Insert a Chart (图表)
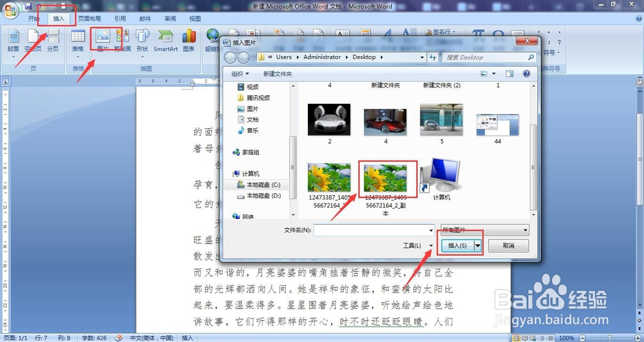644x342 pixels. pos(189,41)
